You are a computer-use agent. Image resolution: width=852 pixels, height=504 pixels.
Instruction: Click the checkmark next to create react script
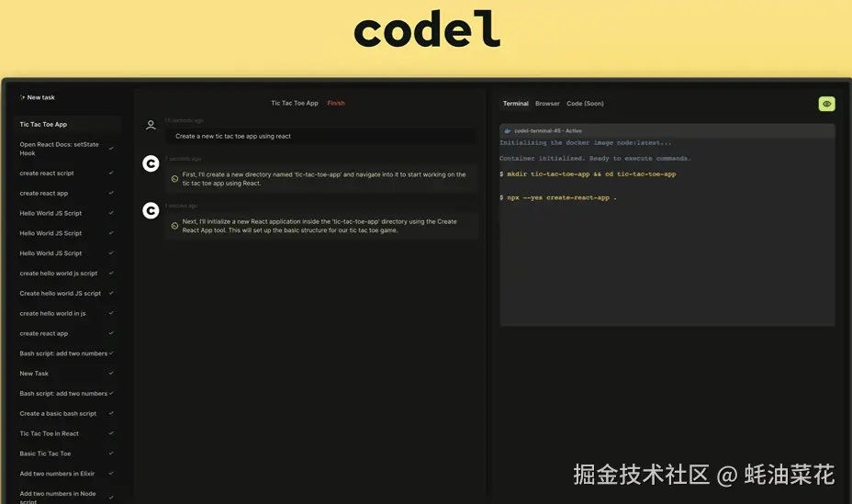pos(111,173)
